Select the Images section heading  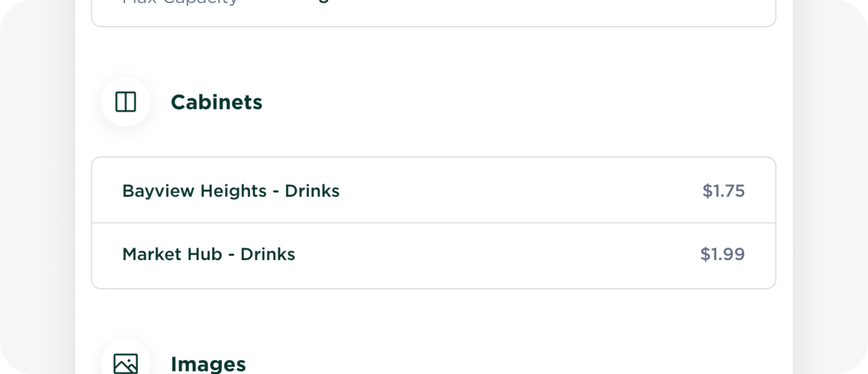(208, 364)
